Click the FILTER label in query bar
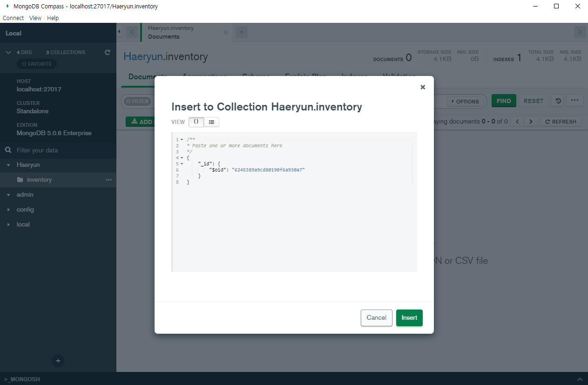Viewport: 588px width, 385px height. [x=137, y=101]
